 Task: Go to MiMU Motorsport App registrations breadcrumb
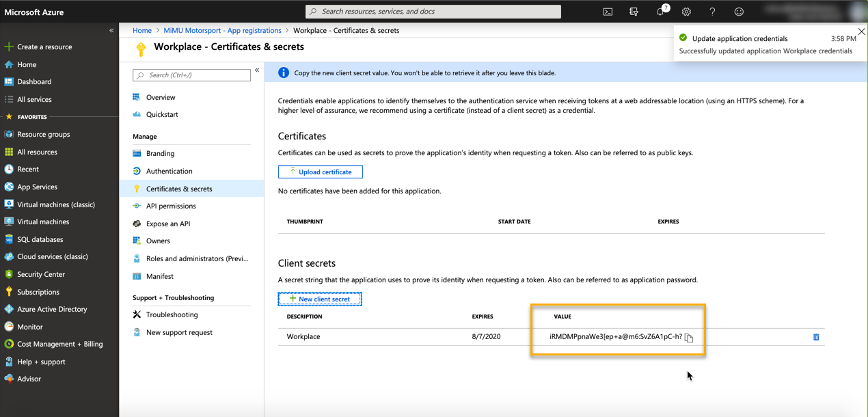pyautogui.click(x=223, y=31)
